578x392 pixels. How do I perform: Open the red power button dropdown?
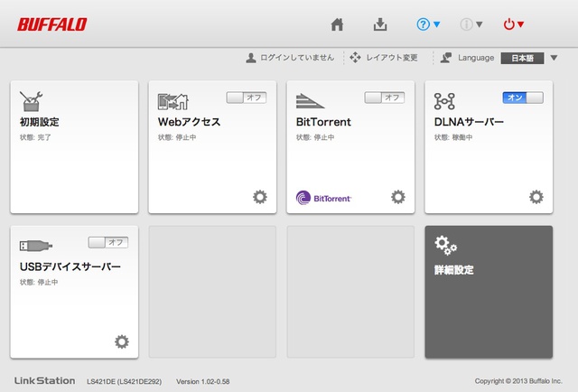click(x=513, y=24)
